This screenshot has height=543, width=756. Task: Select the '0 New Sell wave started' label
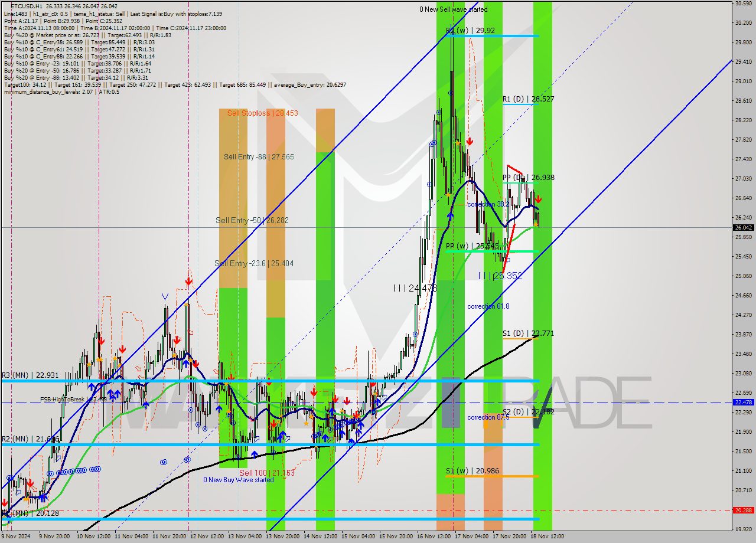coord(454,9)
